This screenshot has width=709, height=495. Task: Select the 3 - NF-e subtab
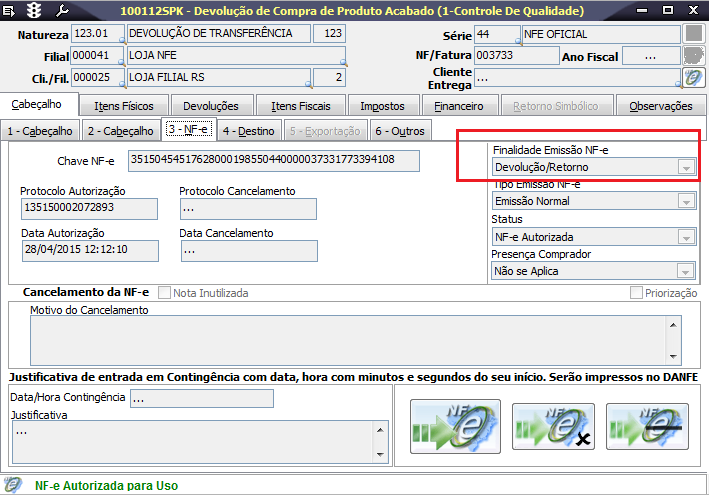[x=189, y=130]
